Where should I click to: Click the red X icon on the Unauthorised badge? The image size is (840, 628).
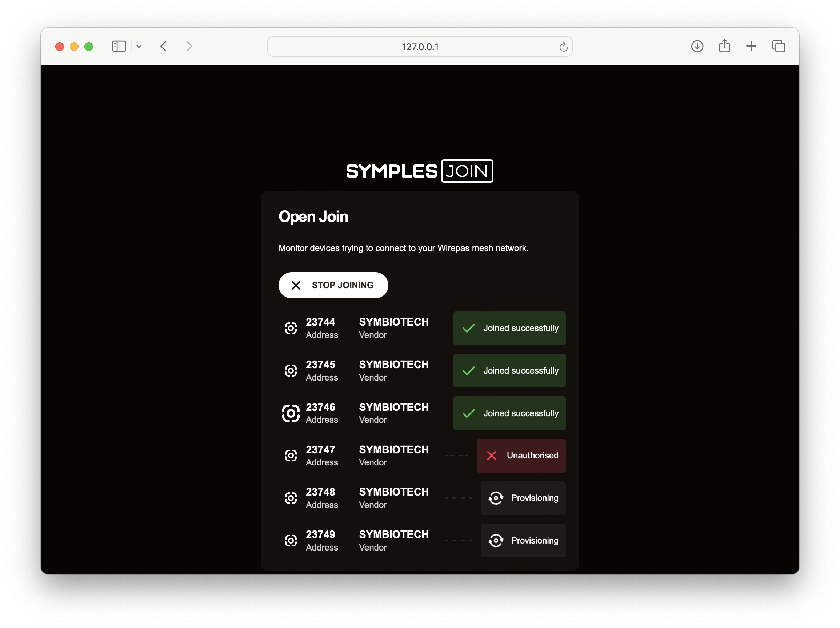[492, 456]
